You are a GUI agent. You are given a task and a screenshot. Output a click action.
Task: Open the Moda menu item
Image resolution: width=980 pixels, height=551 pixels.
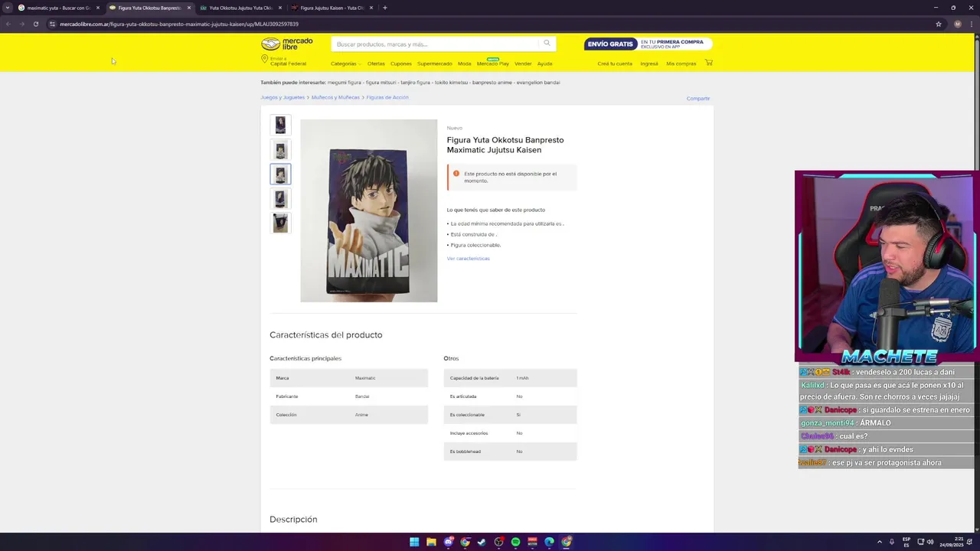coord(464,64)
